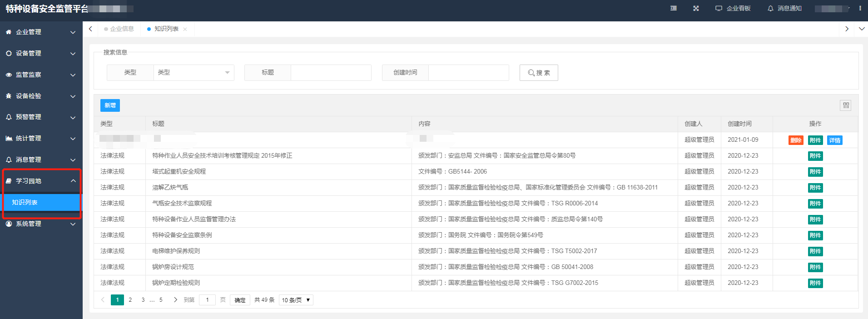Go to next page using right arrow
Viewport: 868px width, 319px height.
coord(175,300)
